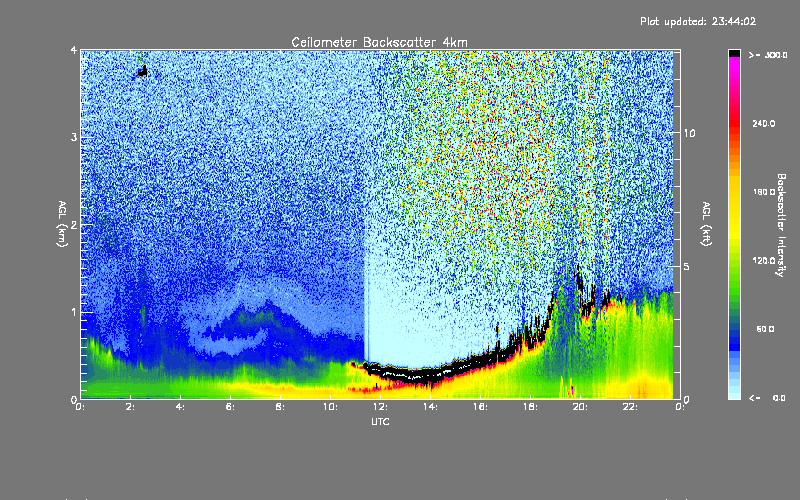Click the black cloud-base band at 14 UTC
This screenshot has width=800, height=500.
[430, 377]
